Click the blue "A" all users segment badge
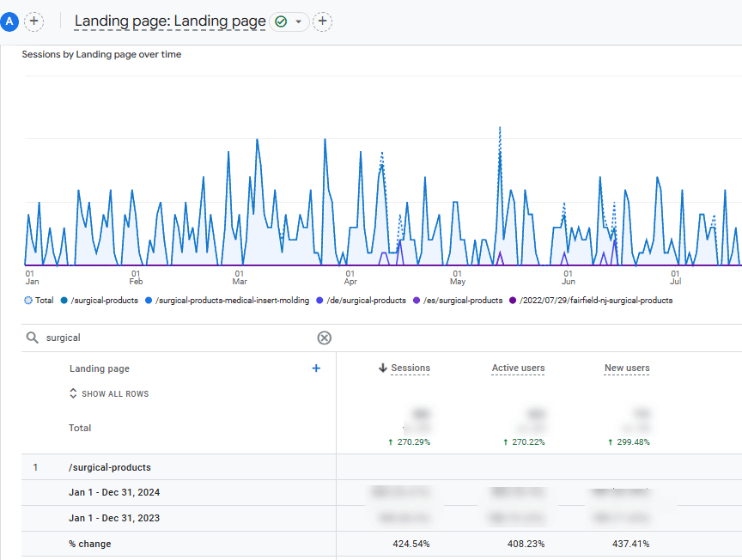Viewport: 742px width, 560px height. tap(9, 21)
